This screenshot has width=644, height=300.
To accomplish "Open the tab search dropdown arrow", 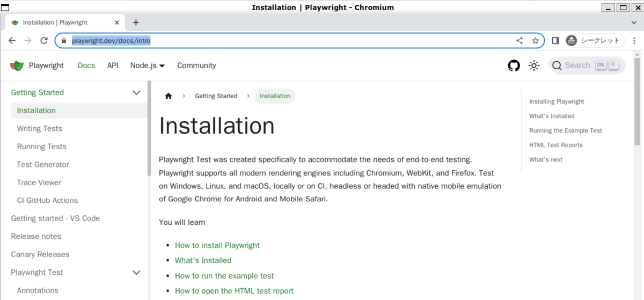I will pos(634,23).
